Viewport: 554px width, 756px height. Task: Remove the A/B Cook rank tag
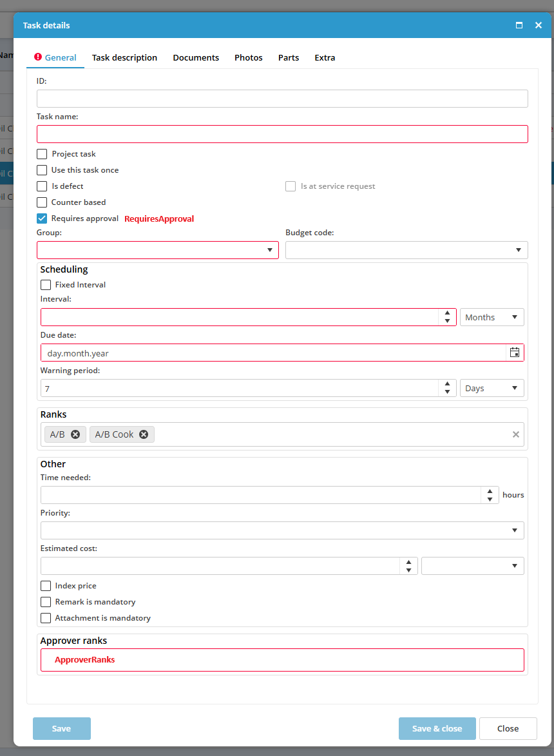tap(144, 434)
